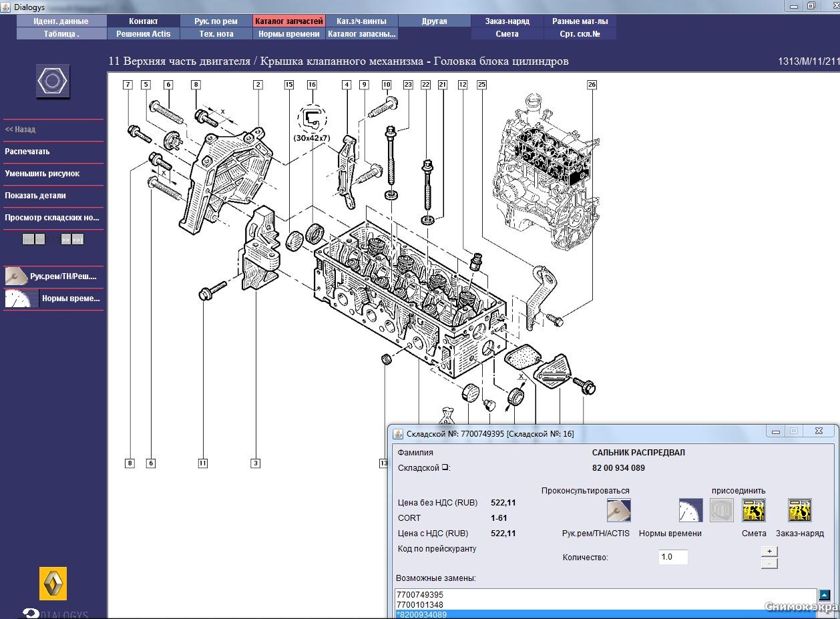Screen dimensions: 840x619
Task: Go to next page with >> button
Action: pyautogui.click(x=65, y=239)
